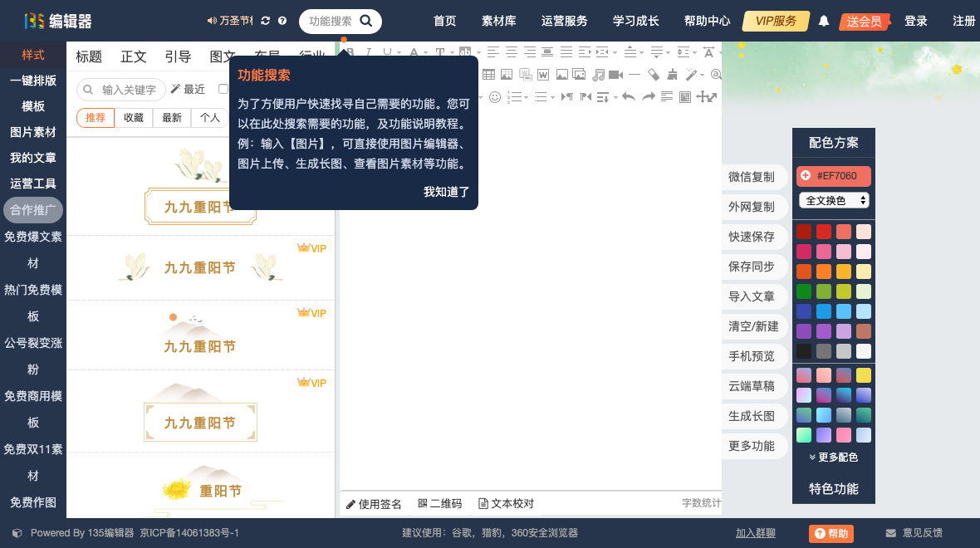The image size is (980, 548).
Task: Click the question mark help icon
Action: click(282, 21)
